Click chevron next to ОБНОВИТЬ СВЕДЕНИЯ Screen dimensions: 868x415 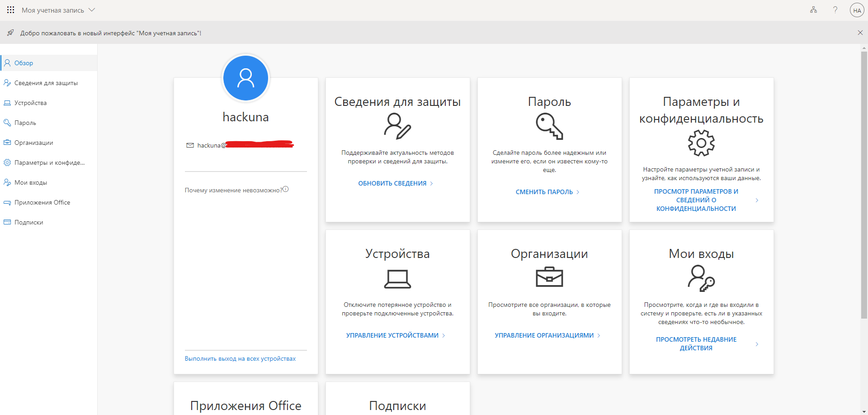[x=431, y=183]
